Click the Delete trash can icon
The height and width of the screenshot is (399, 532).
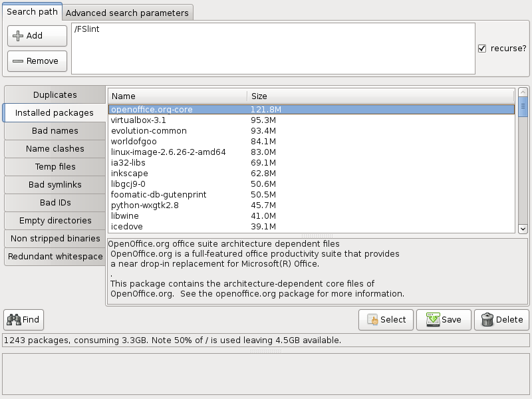coord(487,320)
